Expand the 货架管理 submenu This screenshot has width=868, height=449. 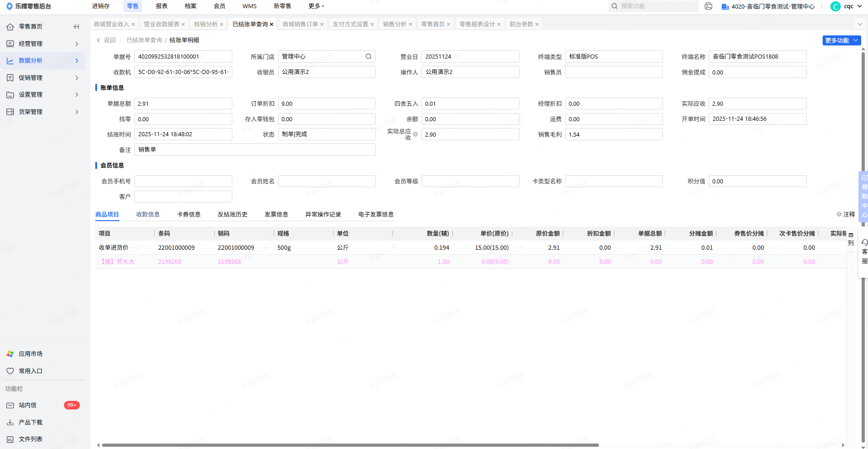coord(77,112)
